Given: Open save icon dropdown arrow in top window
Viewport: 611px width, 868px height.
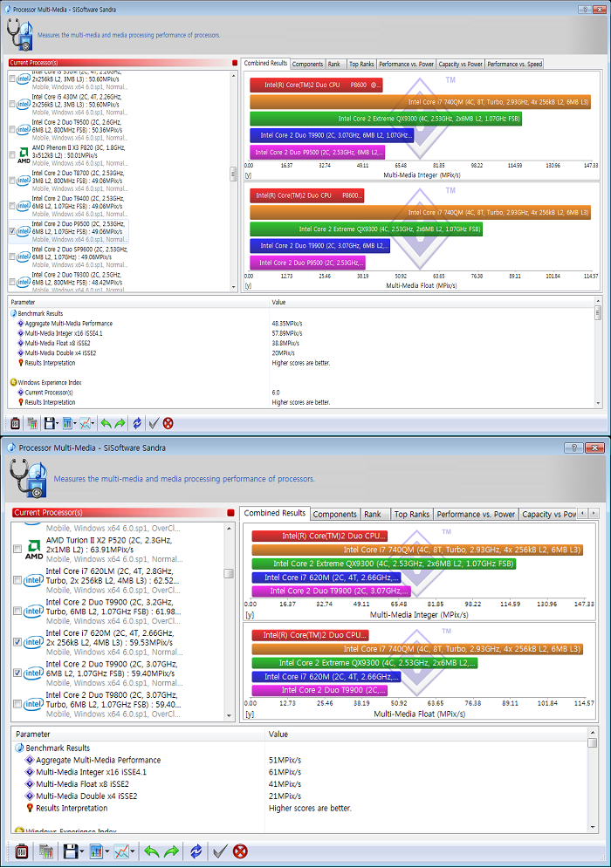Looking at the screenshot, I should click(x=58, y=424).
